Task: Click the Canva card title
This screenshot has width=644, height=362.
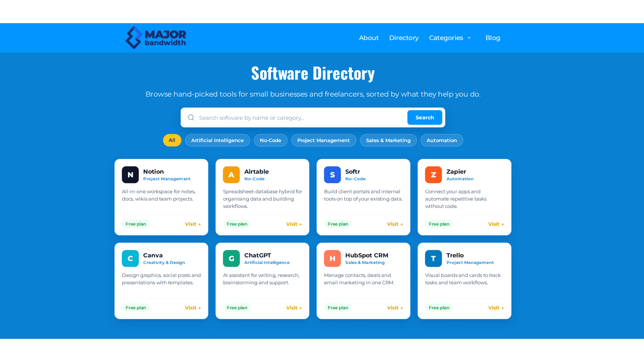Action: (x=153, y=255)
